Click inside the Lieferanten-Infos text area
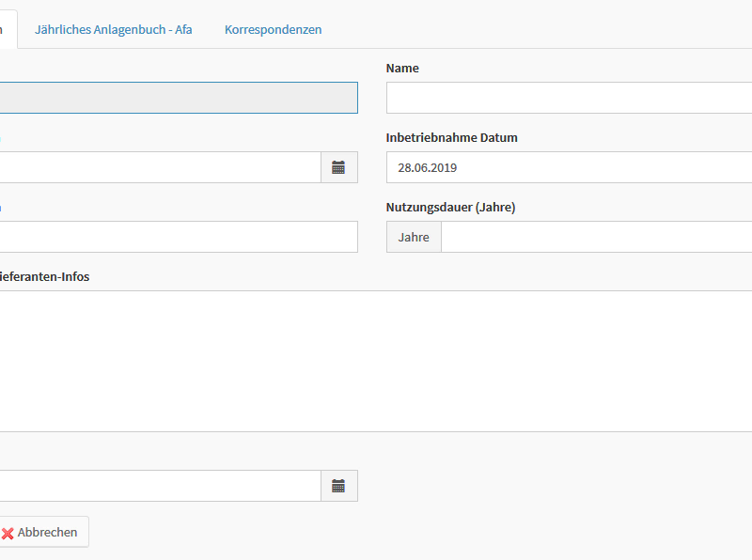Screen dimensions: 752x560 pos(376,361)
